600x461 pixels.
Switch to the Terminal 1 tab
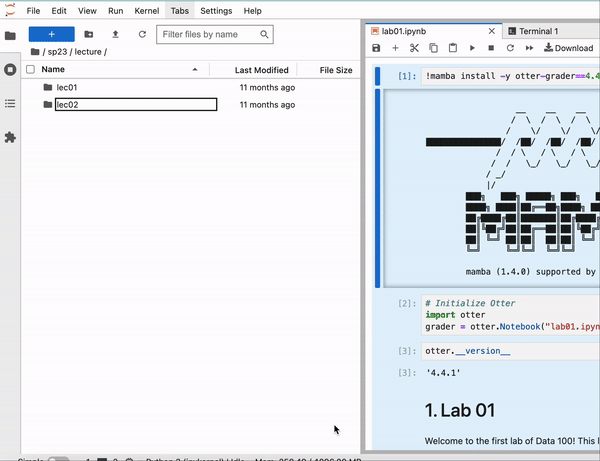pyautogui.click(x=538, y=31)
